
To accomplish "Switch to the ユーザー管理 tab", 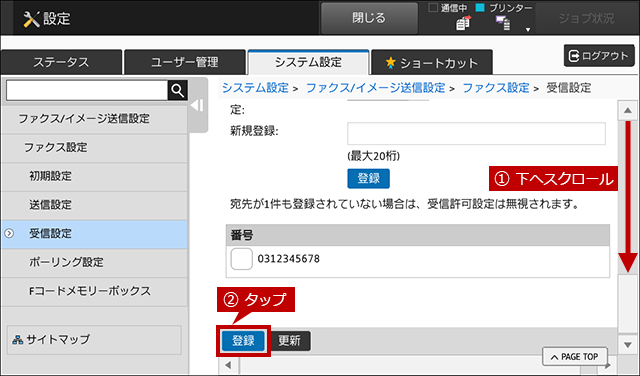I will (185, 62).
